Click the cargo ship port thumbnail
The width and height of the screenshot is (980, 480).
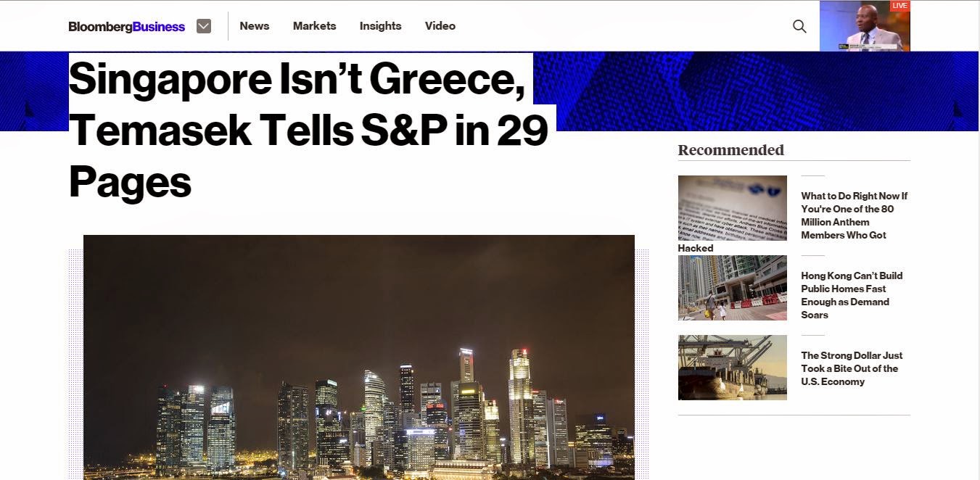click(733, 368)
